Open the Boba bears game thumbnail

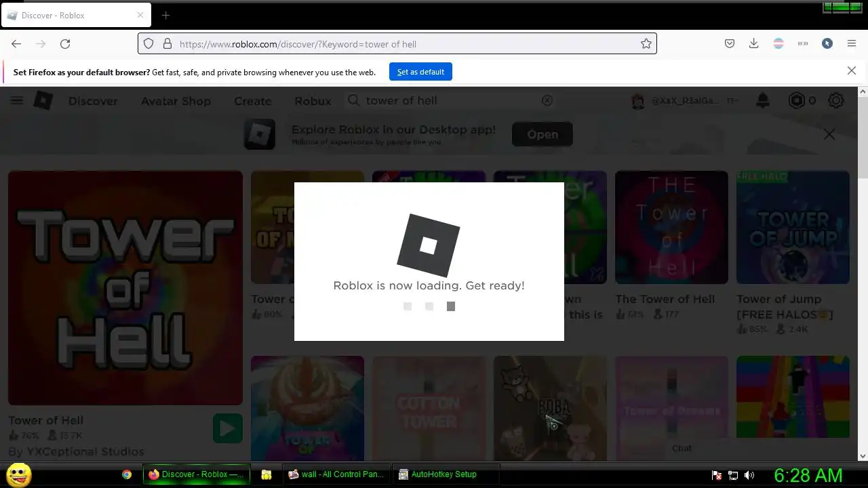[x=550, y=408]
